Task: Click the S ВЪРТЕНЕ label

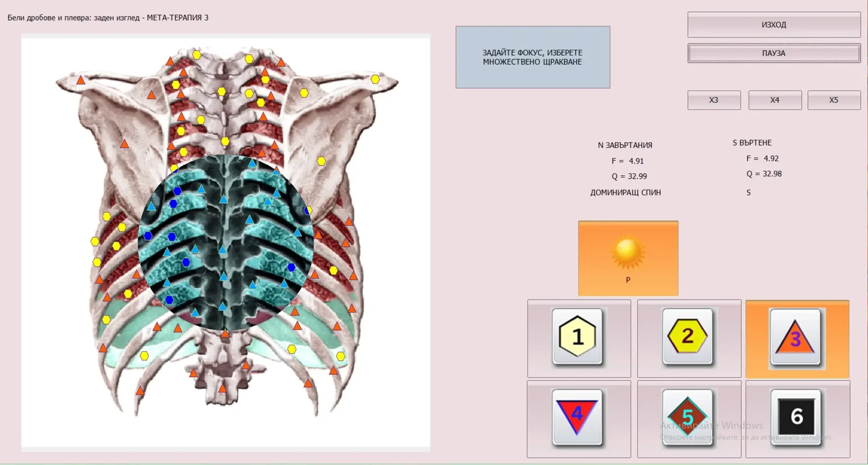Action: (752, 143)
